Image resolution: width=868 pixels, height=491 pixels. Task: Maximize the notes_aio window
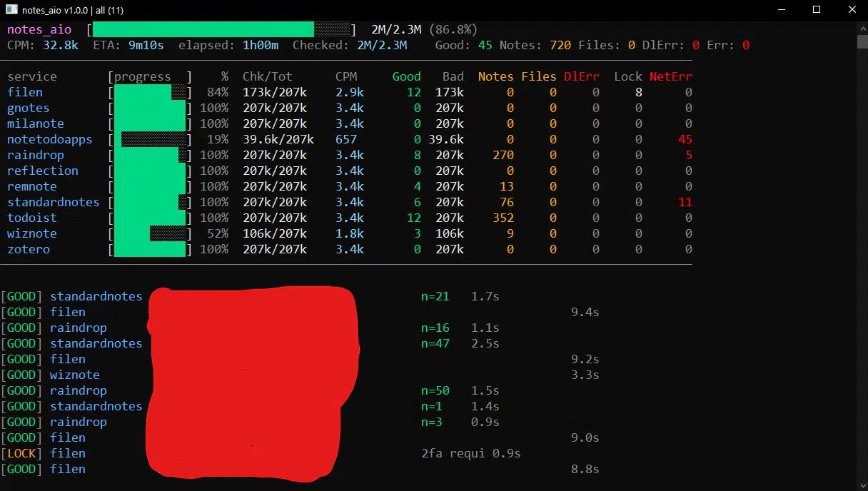pos(817,9)
